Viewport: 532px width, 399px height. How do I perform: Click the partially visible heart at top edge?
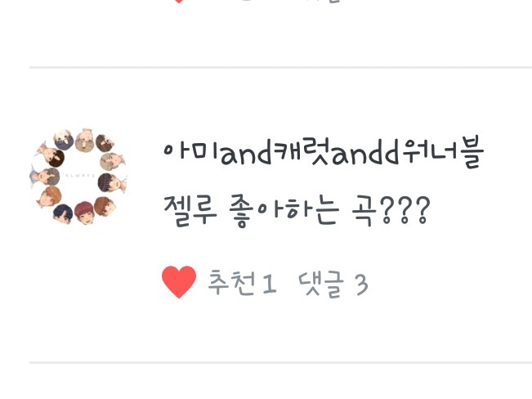(179, 1)
